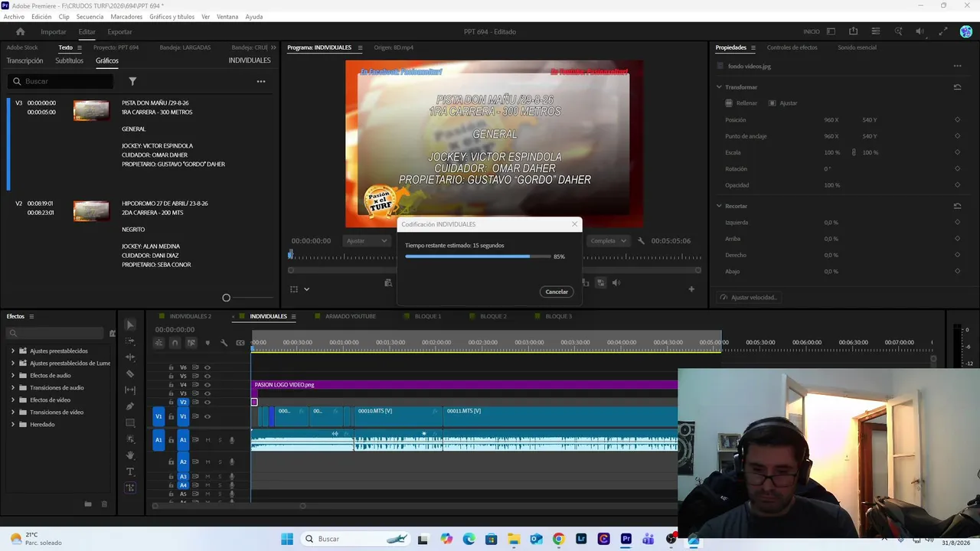Viewport: 980px width, 551px height.
Task: Open Premiere Pro from the Windows taskbar
Action: 626,539
